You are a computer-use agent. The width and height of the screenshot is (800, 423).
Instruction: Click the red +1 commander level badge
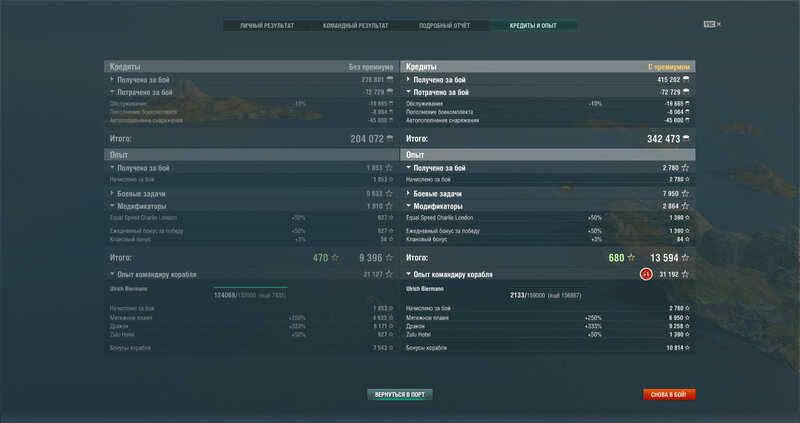tap(646, 275)
